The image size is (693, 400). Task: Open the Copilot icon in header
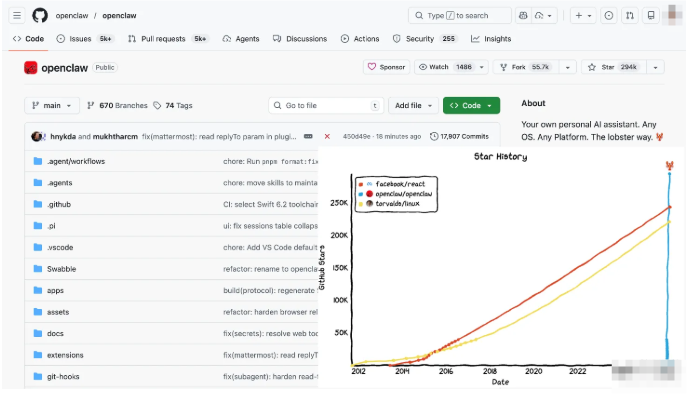pos(523,16)
